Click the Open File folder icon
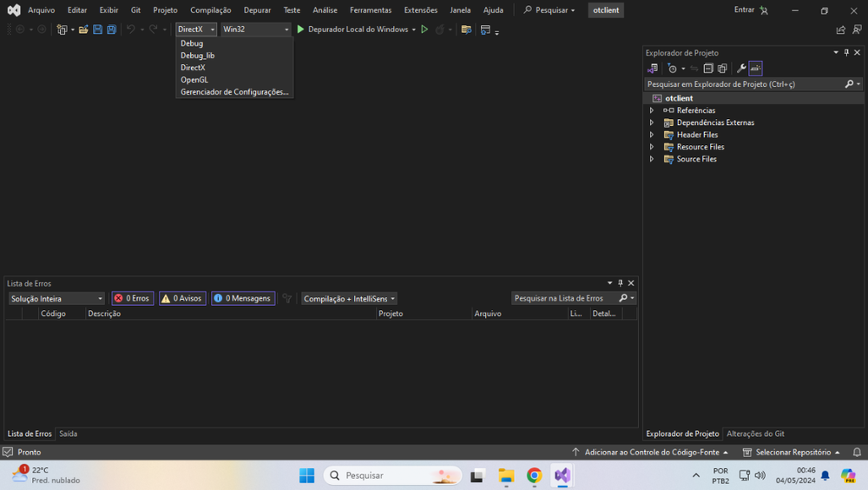Viewport: 868px width, 490px height. pyautogui.click(x=83, y=30)
